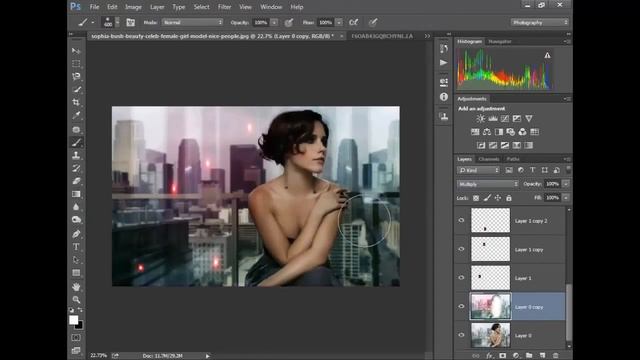
Task: Select the Blur tool
Action: tap(76, 207)
